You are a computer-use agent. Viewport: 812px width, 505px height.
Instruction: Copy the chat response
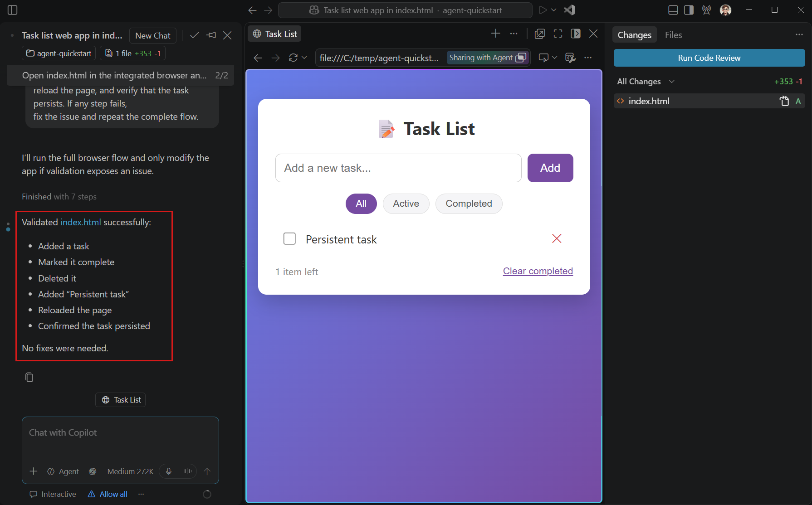[x=29, y=377]
